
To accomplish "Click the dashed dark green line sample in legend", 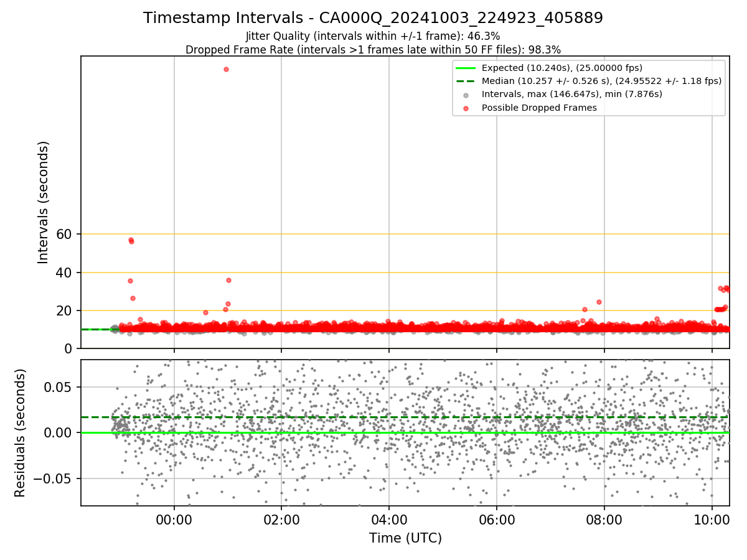I will click(466, 81).
